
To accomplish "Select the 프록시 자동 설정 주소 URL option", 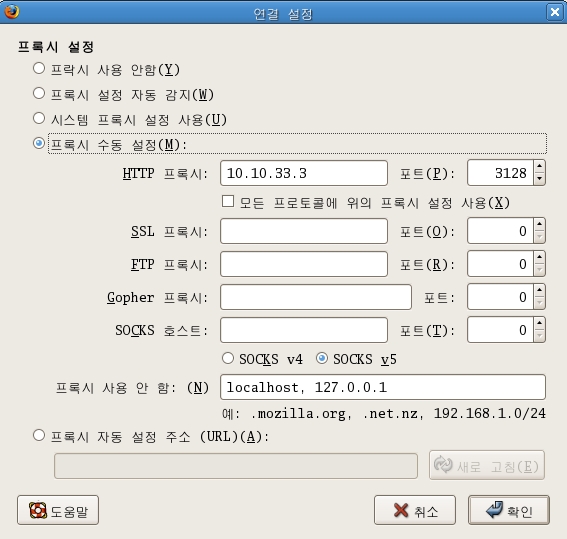I will 39,435.
